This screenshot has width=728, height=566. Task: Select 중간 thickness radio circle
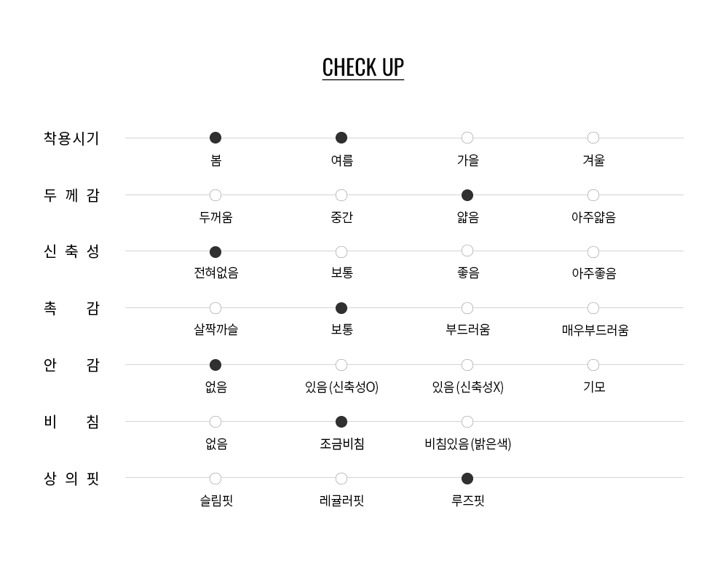click(341, 195)
